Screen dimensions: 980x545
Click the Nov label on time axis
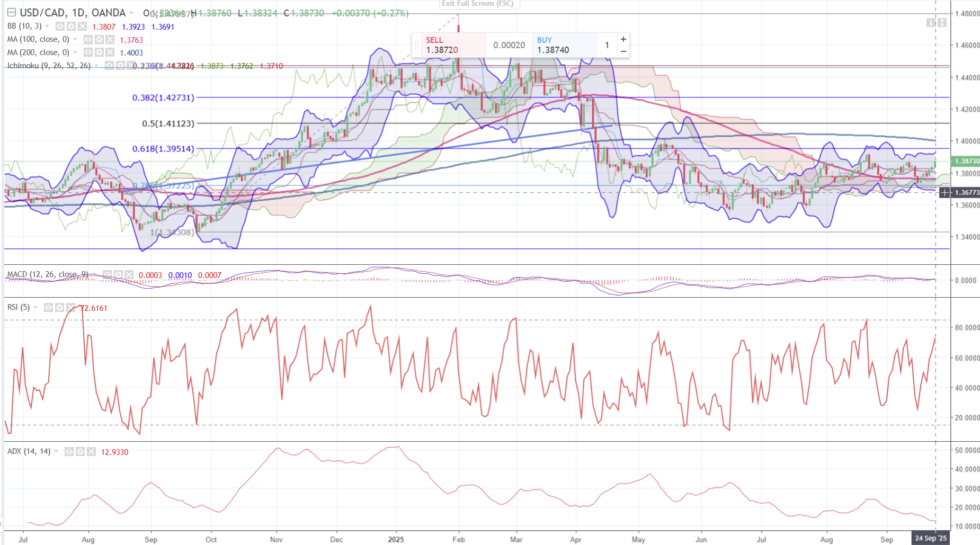[276, 539]
